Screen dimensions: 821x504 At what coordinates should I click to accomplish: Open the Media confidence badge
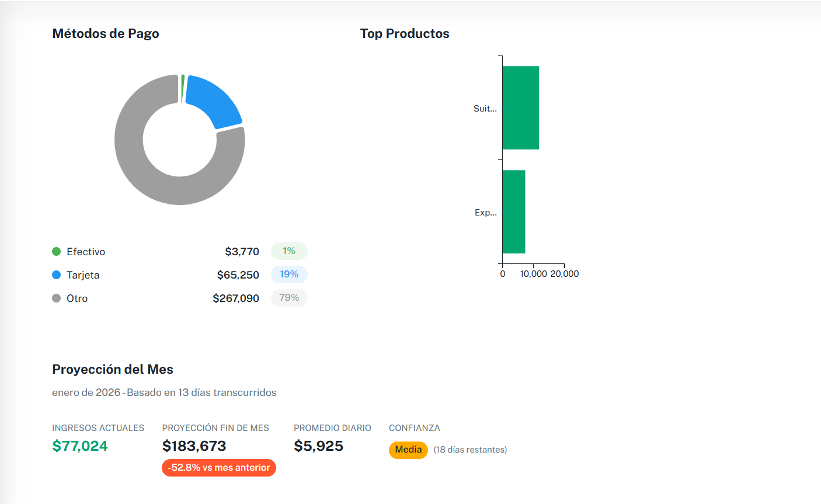point(408,450)
